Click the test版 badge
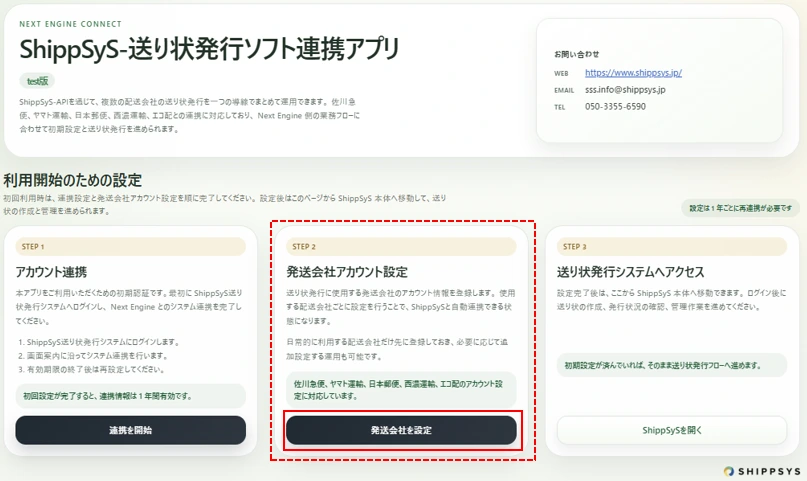Image resolution: width=807 pixels, height=481 pixels. 37,81
